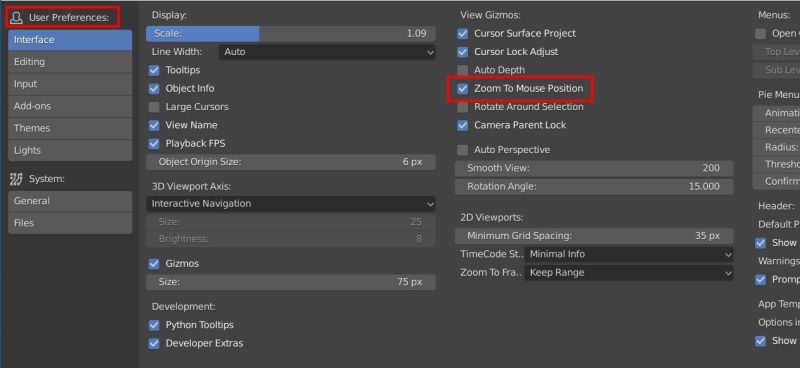The image size is (800, 368).
Task: Open the Interface preferences tab
Action: [x=70, y=40]
